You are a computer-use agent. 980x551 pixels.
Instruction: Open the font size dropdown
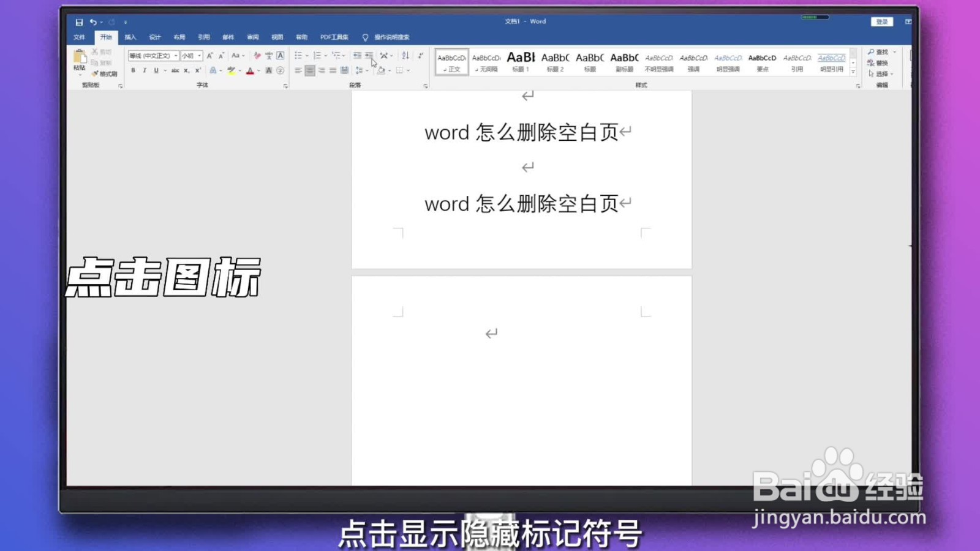[x=199, y=56]
